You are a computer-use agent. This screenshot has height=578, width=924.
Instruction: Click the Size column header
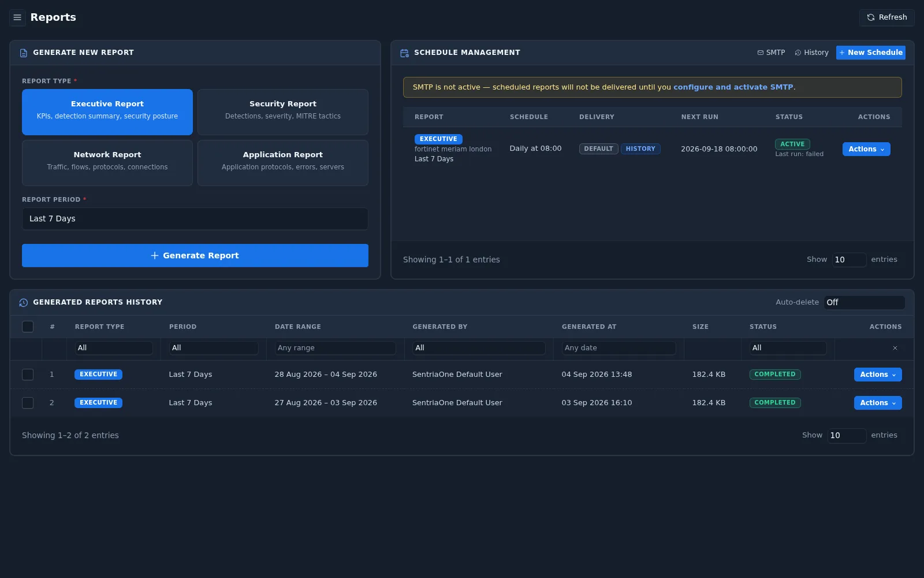click(700, 327)
